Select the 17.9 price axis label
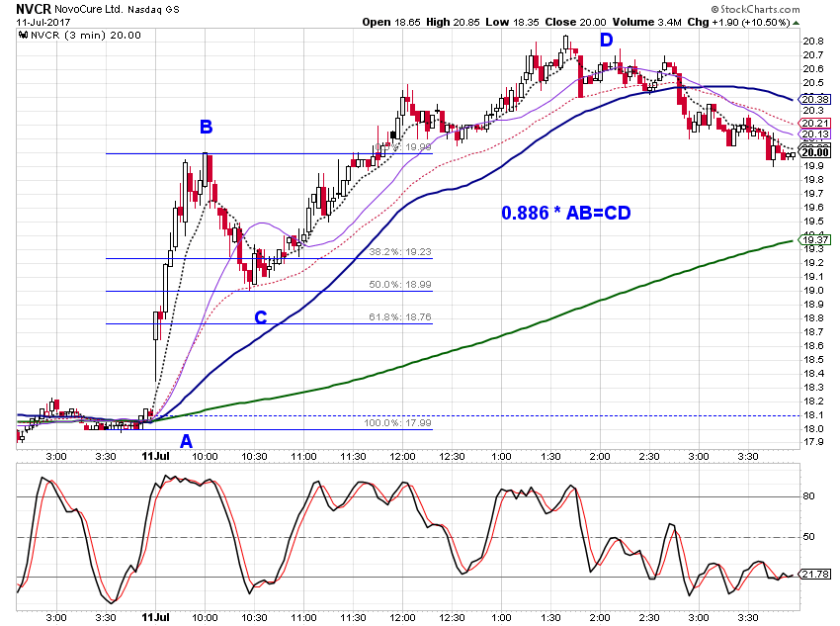Screen dimensions: 840x626 (x=812, y=443)
